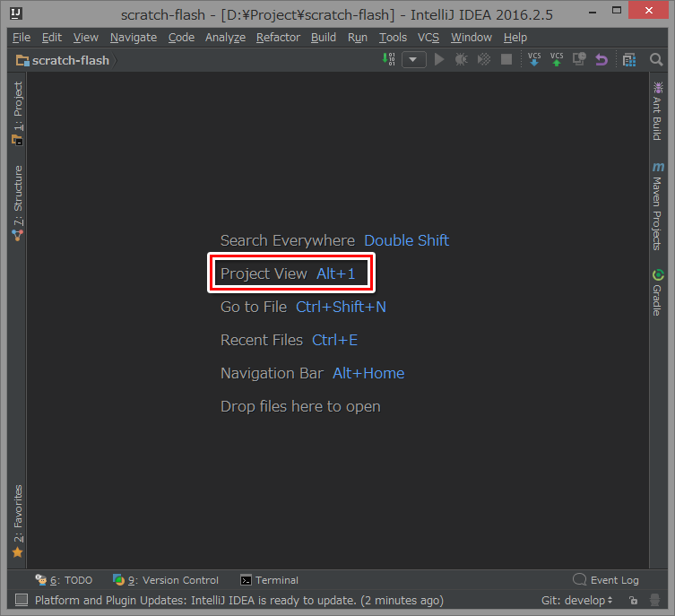Image resolution: width=675 pixels, height=616 pixels.
Task: Open the run configuration dropdown
Action: tap(414, 59)
